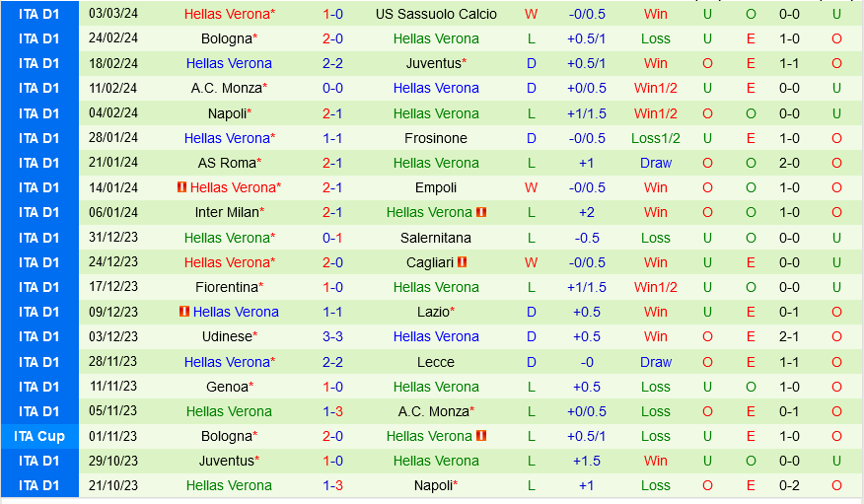The image size is (864, 504).
Task: Open the 2-2 score of the Juventus match
Action: pyautogui.click(x=332, y=63)
